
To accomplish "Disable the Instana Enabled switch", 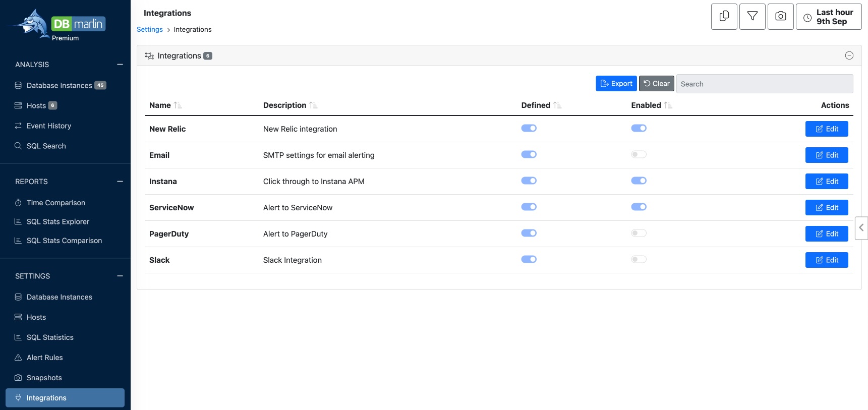I will point(639,181).
